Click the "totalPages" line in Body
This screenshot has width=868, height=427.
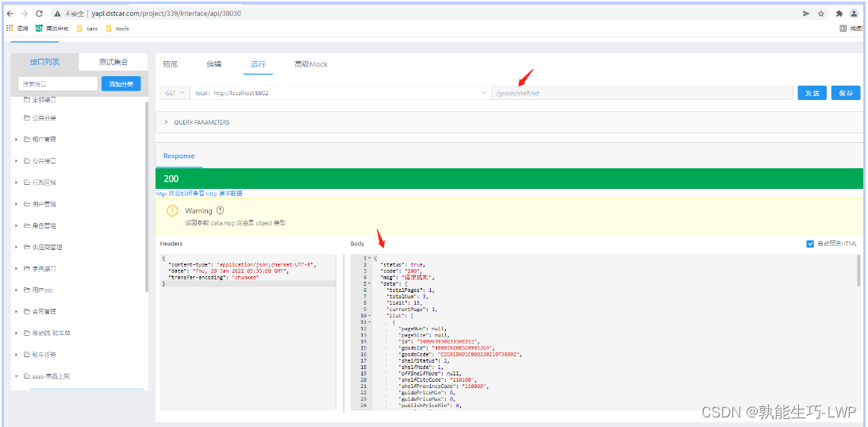[410, 290]
